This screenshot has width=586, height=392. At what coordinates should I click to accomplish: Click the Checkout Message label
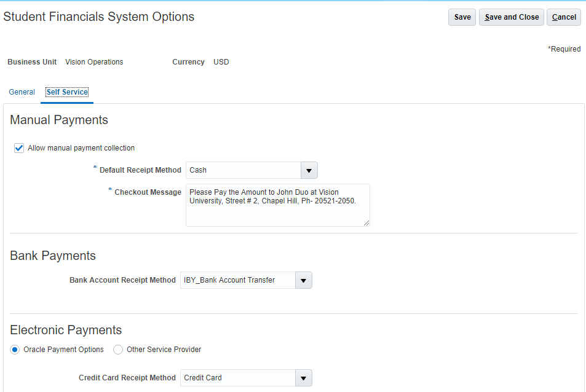point(148,192)
